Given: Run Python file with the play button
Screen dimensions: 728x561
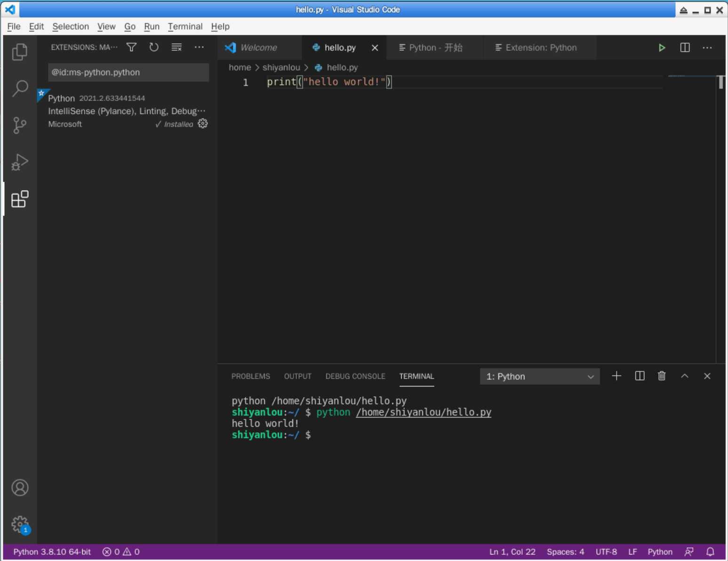Looking at the screenshot, I should point(662,48).
